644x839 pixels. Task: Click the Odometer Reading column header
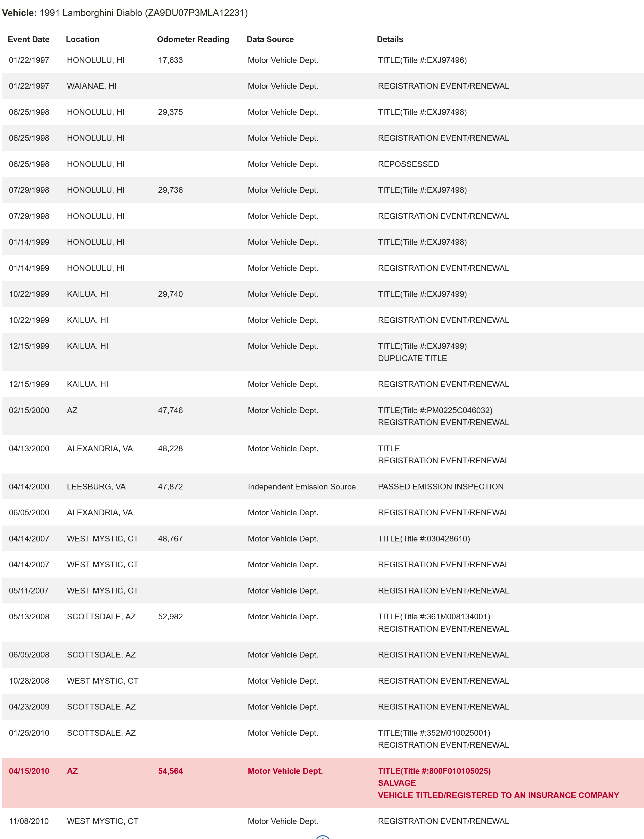tap(193, 39)
